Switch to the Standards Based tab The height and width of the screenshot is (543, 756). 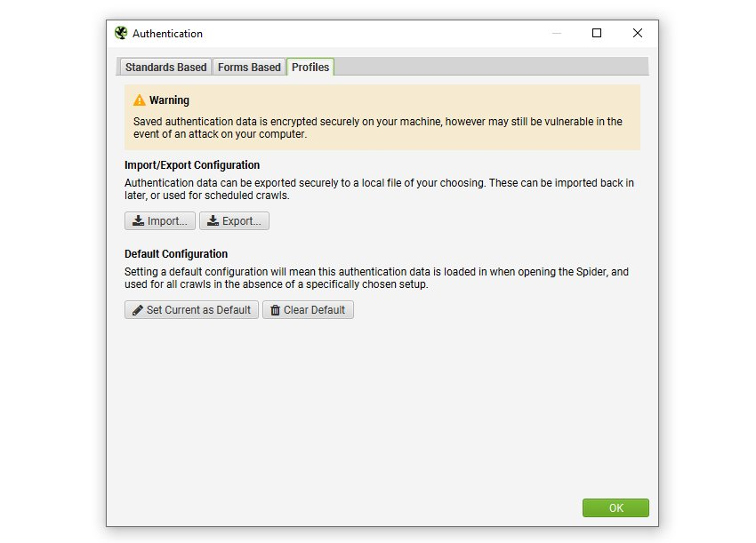pyautogui.click(x=165, y=67)
